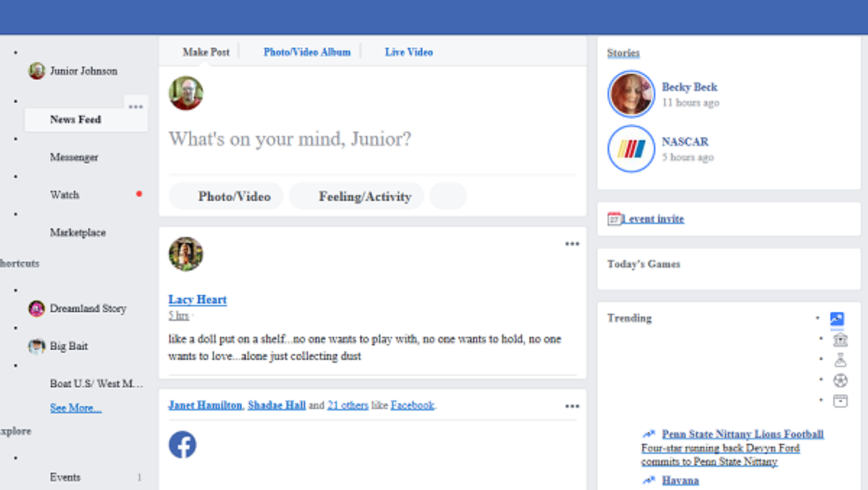The width and height of the screenshot is (868, 490).
Task: Open Shadae Hall's profile link
Action: [x=277, y=405]
